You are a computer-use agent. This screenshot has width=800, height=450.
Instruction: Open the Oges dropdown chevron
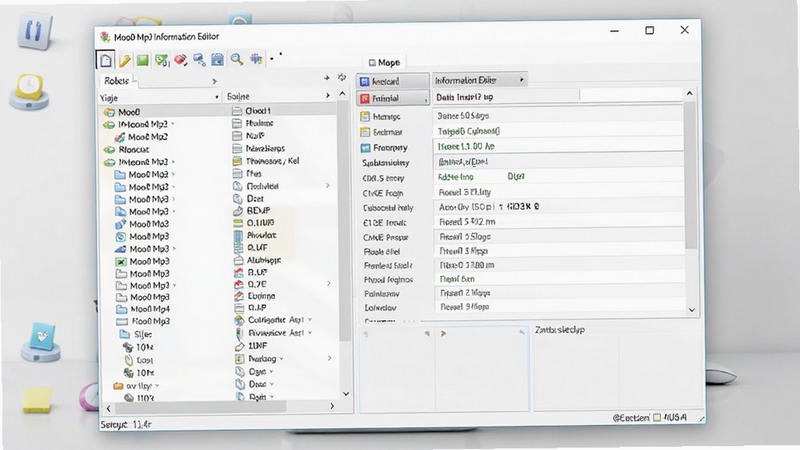[x=271, y=371]
